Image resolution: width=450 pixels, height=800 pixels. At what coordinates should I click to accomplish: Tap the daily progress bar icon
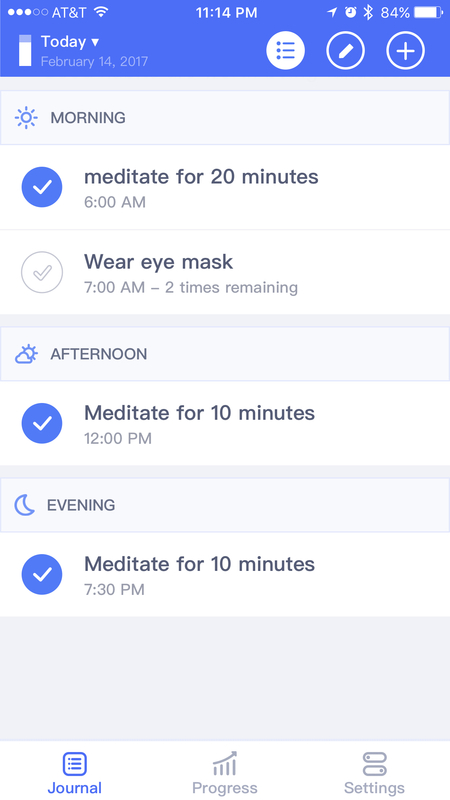pos(25,51)
